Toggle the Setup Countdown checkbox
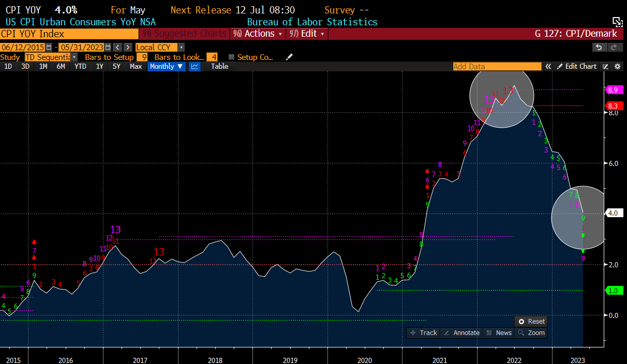The width and height of the screenshot is (627, 364). click(x=231, y=57)
